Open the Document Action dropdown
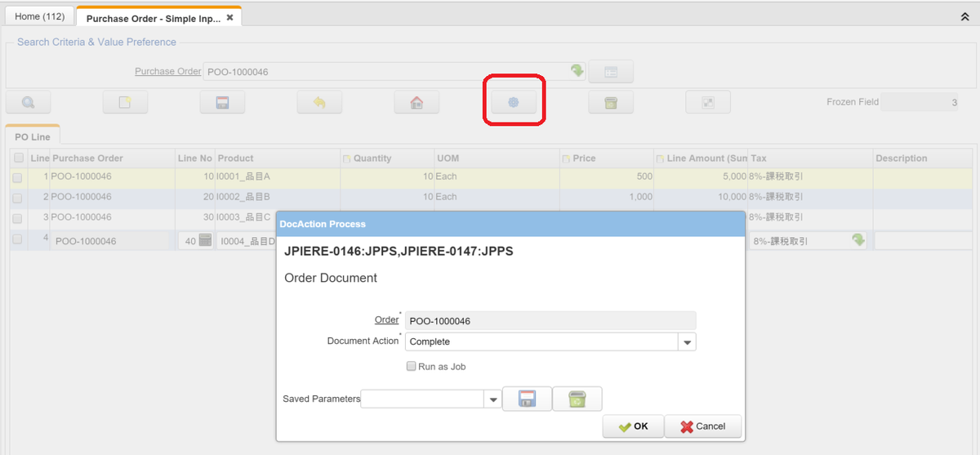Image resolution: width=980 pixels, height=455 pixels. coord(687,341)
